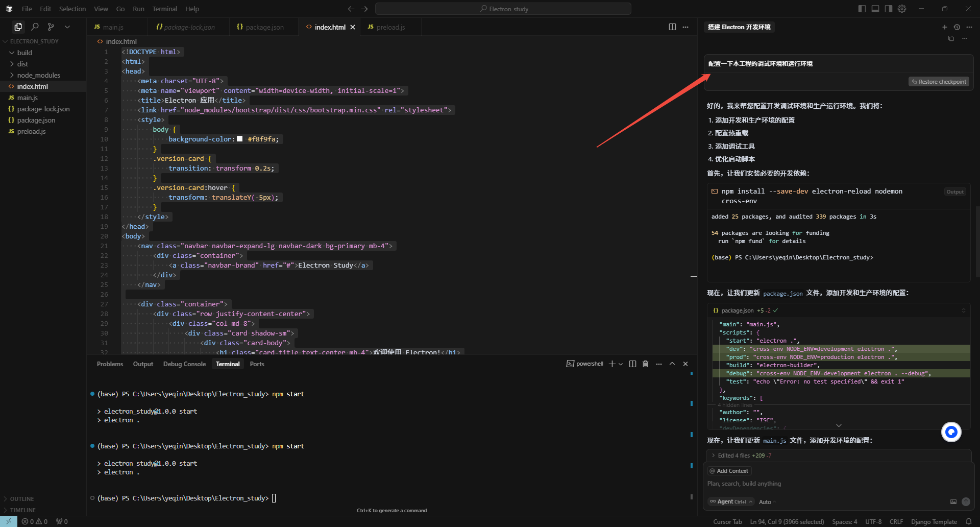Close the bottom terminal panel
980x527 pixels.
point(685,364)
